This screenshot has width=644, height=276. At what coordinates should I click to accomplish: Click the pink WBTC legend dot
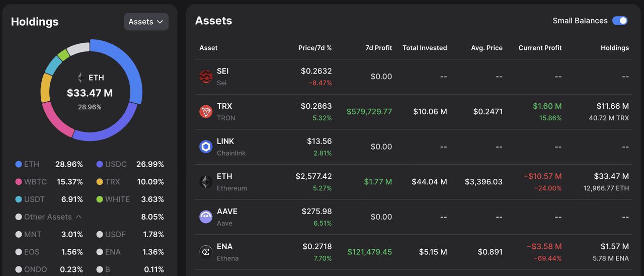(x=19, y=182)
